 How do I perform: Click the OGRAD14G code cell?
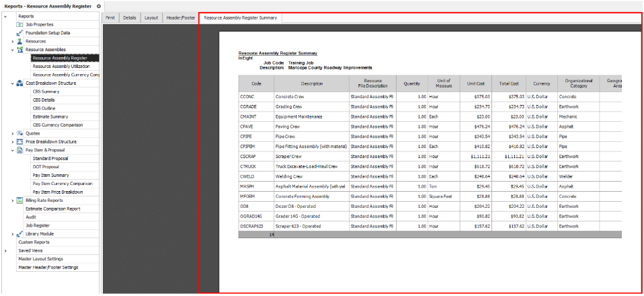[x=256, y=216]
